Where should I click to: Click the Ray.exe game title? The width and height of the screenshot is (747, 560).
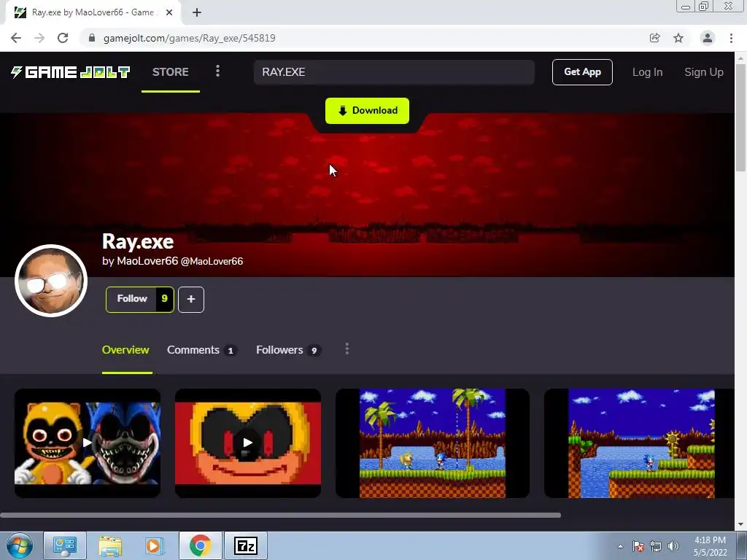[x=138, y=241]
